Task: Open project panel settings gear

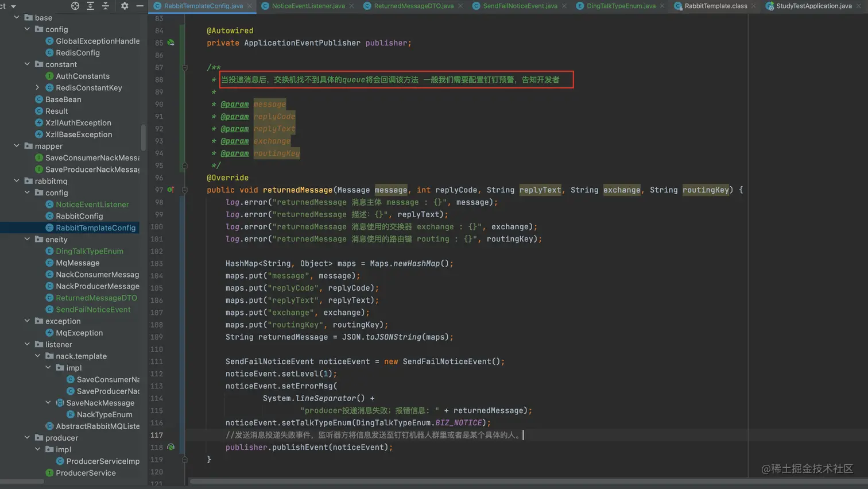Action: [125, 6]
